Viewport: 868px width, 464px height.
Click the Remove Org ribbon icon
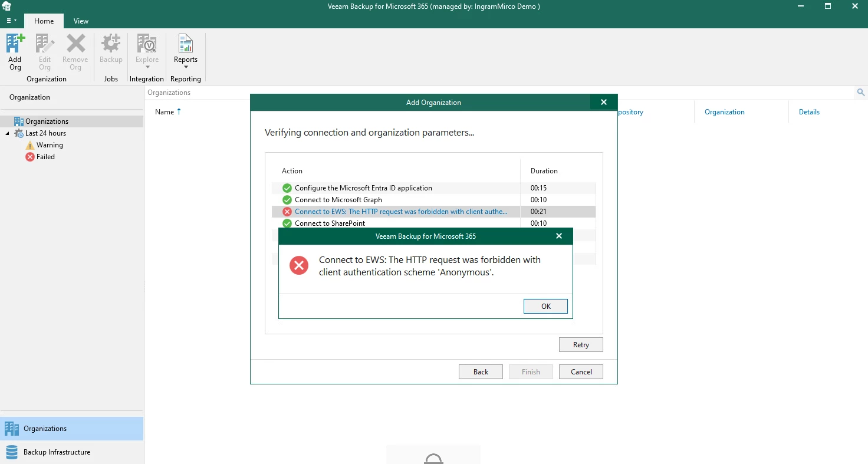click(75, 52)
